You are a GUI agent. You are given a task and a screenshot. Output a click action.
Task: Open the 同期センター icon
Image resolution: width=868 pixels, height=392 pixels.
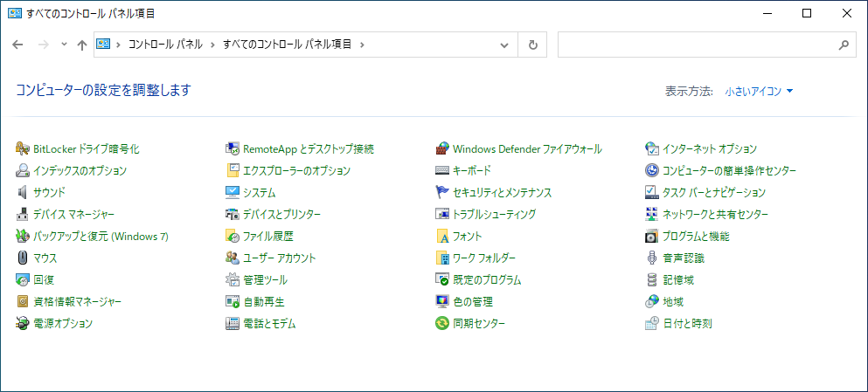tap(442, 324)
